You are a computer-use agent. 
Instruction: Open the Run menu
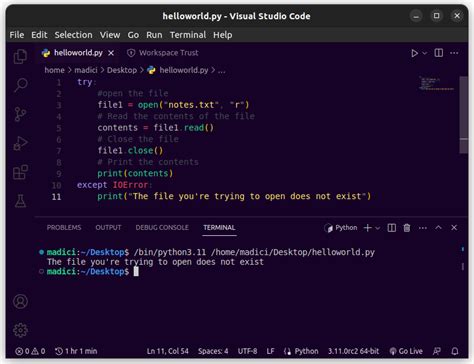[x=154, y=35]
